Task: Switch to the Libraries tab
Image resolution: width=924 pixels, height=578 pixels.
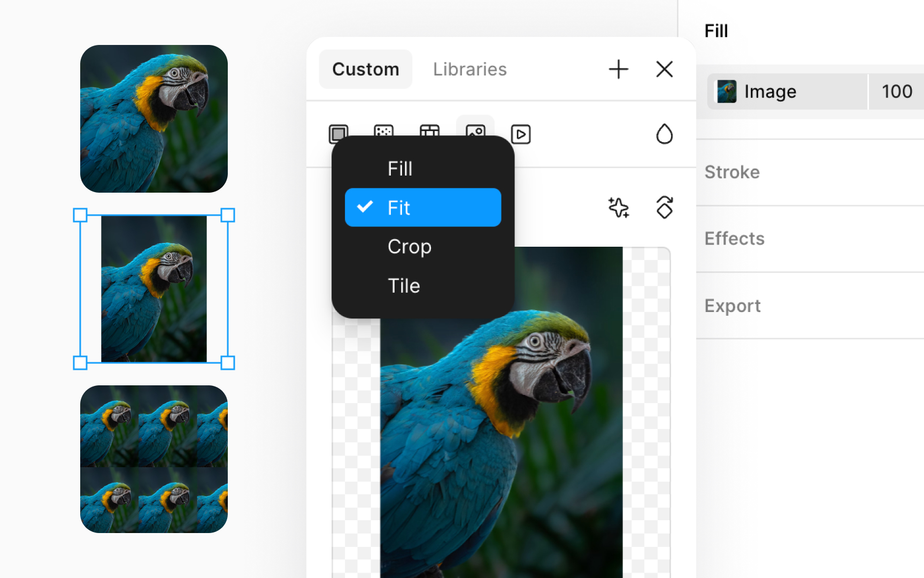Action: coord(469,69)
